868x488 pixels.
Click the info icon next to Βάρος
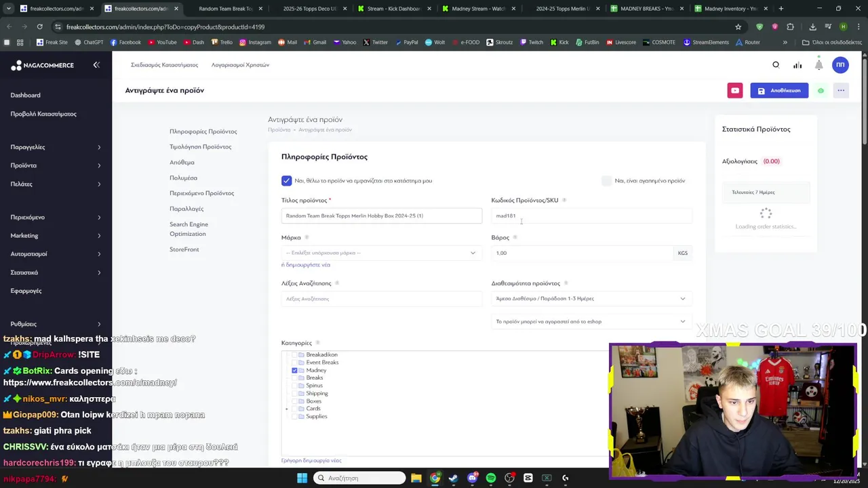tap(515, 238)
